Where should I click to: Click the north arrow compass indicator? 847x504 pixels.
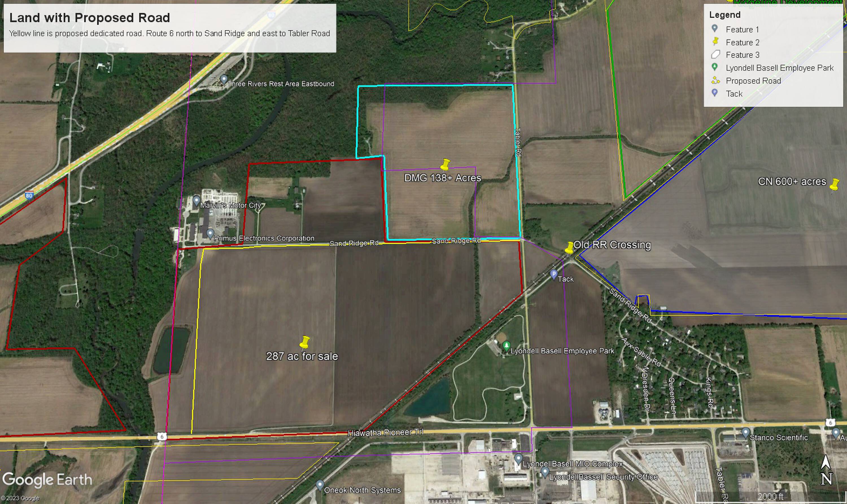826,471
